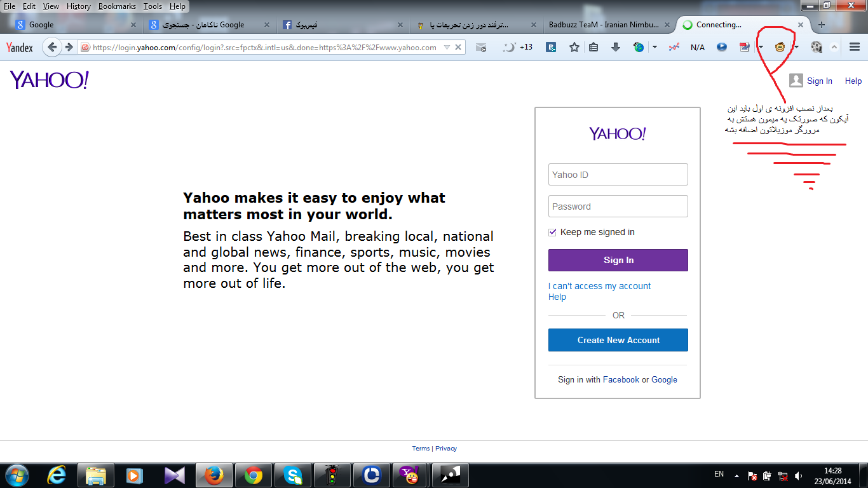Open the View menu

51,6
